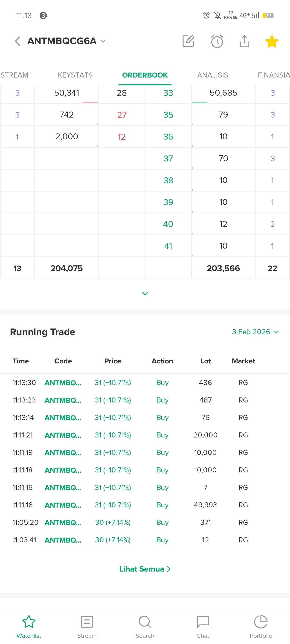This screenshot has height=644, width=290.
Task: Switch to the ANALISIS tab
Action: (x=212, y=75)
